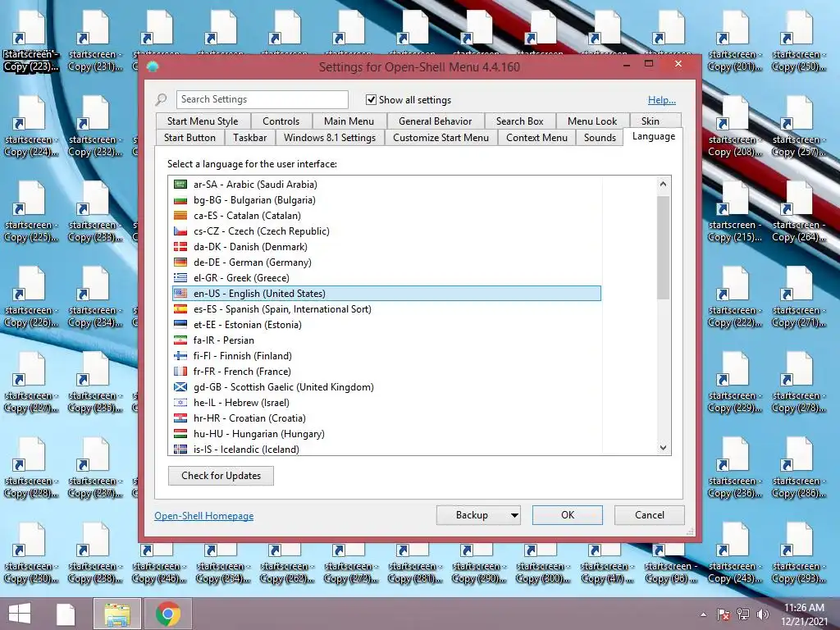Viewport: 840px width, 630px height.
Task: Click the Israeli flag icon
Action: point(180,402)
